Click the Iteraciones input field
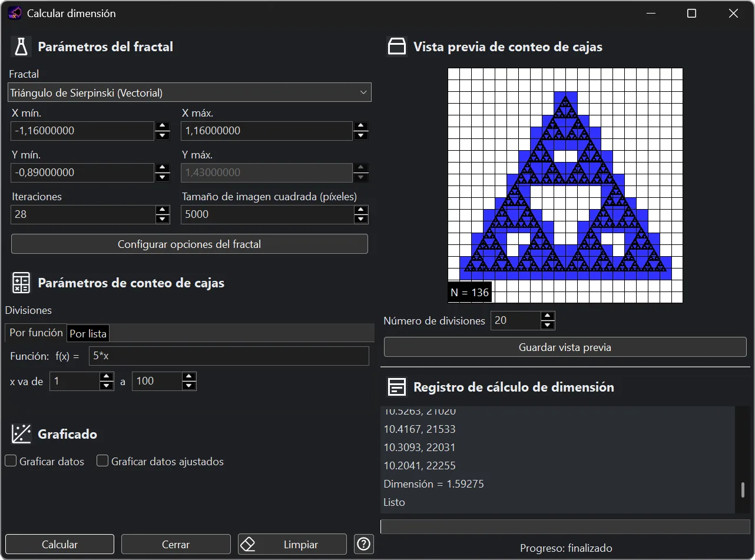 tap(82, 214)
